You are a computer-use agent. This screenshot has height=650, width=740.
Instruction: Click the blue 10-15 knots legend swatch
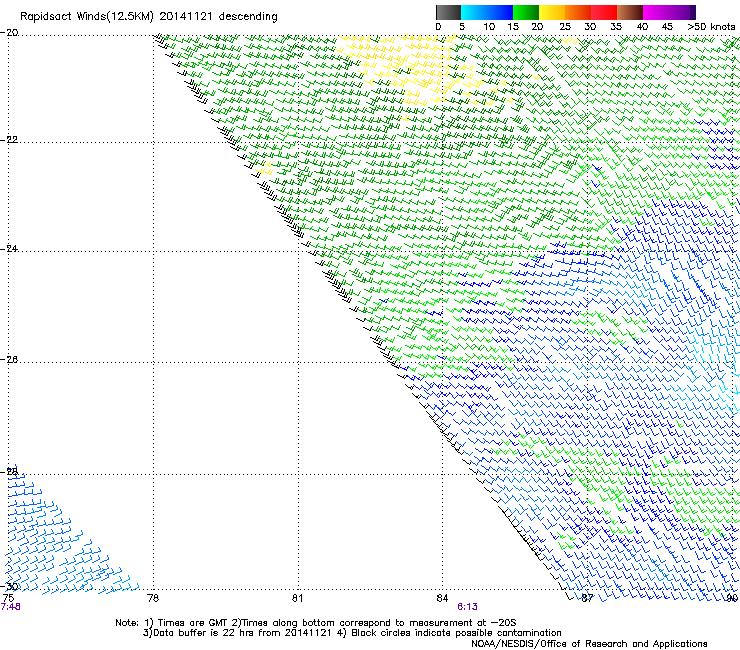click(500, 12)
